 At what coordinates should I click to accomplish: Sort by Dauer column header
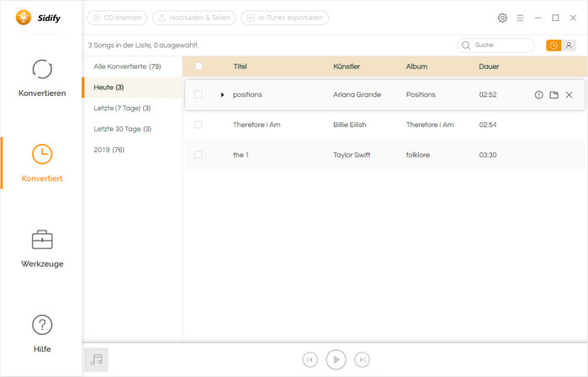[489, 66]
